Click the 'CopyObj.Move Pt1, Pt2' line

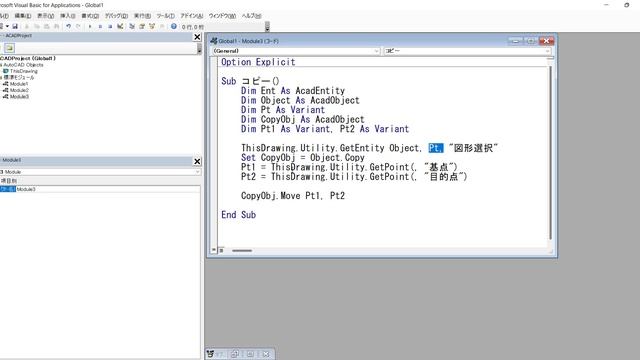tap(293, 196)
